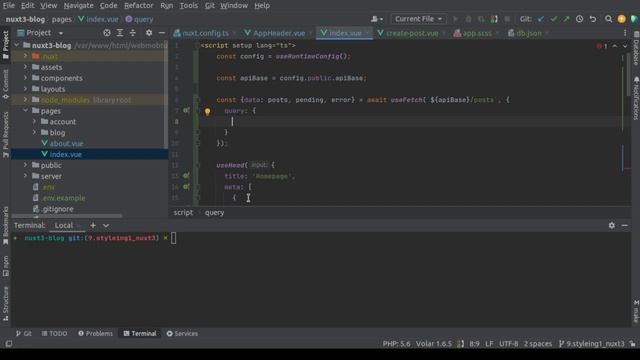
Task: Open the Commit tool window
Action: [x=5, y=85]
